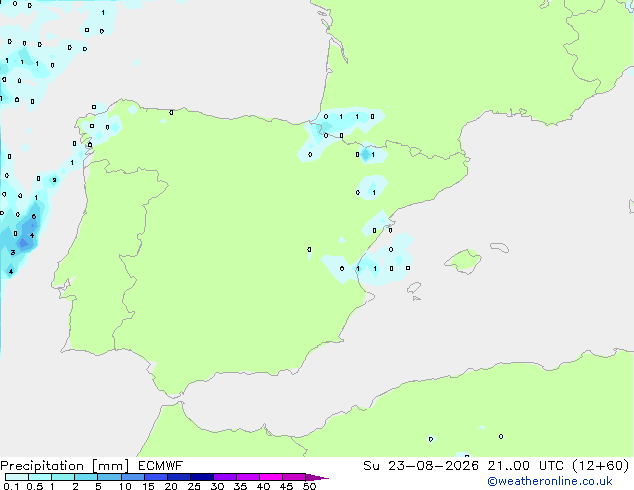Click the ECMWF model name label
634x490 pixels.
point(161,466)
